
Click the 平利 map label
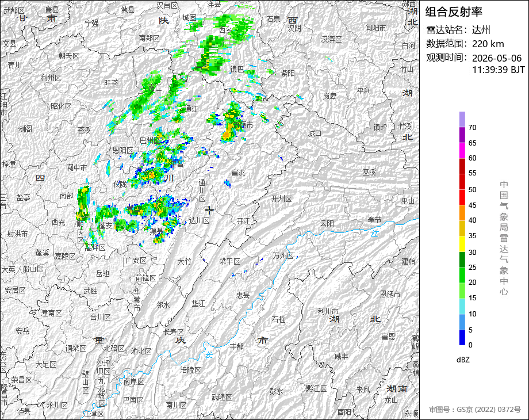tap(363, 91)
